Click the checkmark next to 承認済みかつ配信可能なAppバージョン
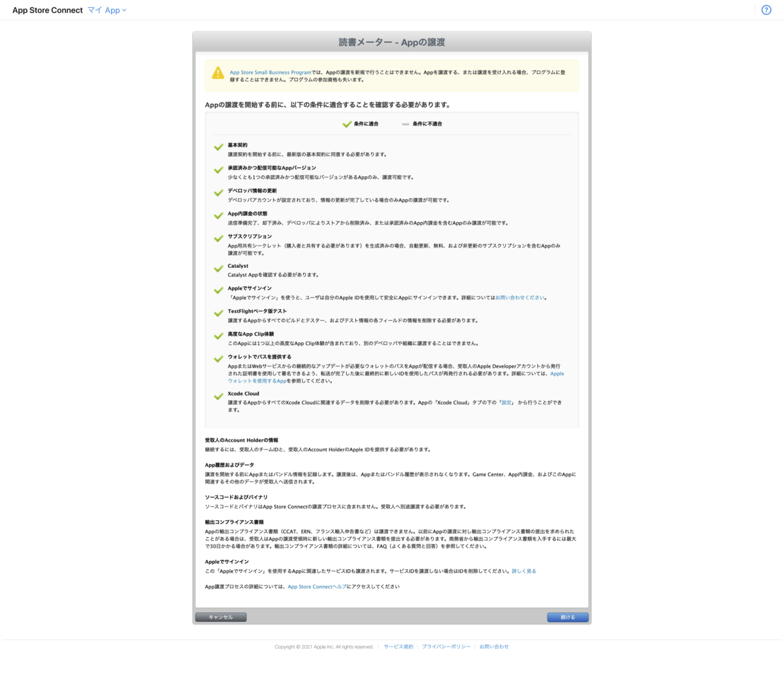This screenshot has width=784, height=673. pyautogui.click(x=218, y=171)
